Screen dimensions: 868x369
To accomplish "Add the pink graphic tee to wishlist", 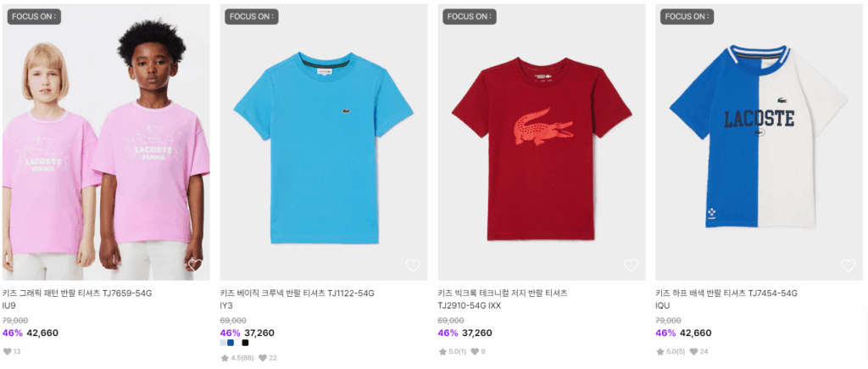I will click(x=195, y=266).
